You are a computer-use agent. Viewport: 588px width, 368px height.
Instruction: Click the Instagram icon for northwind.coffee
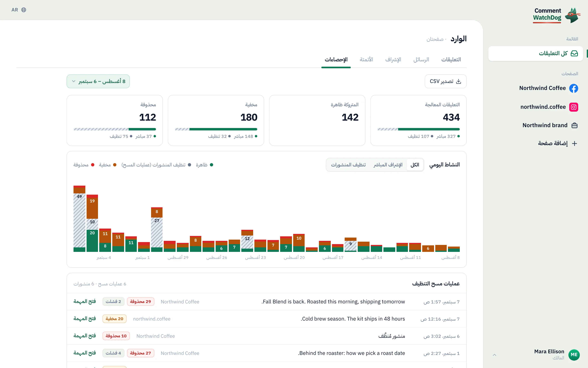(x=574, y=107)
